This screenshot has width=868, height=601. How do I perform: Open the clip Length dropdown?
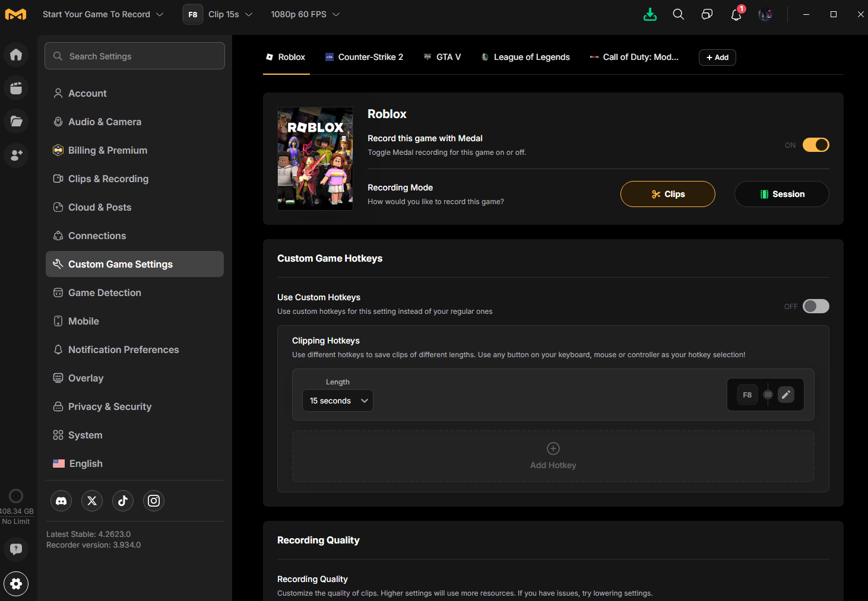coord(337,400)
